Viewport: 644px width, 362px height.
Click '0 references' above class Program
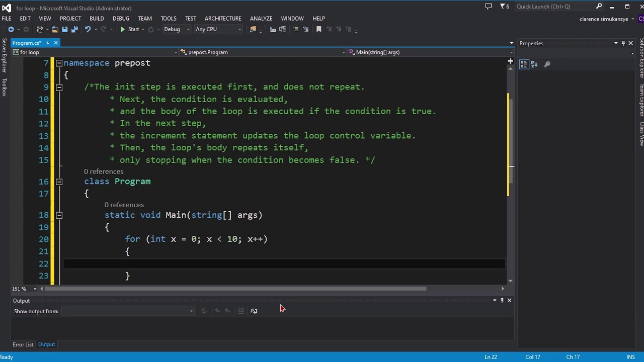pyautogui.click(x=104, y=171)
